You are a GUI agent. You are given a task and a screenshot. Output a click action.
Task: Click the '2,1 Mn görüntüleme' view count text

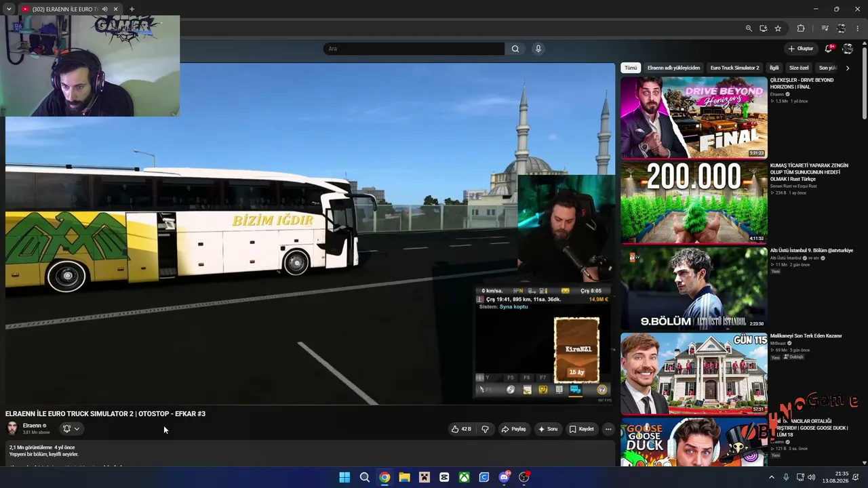point(31,447)
